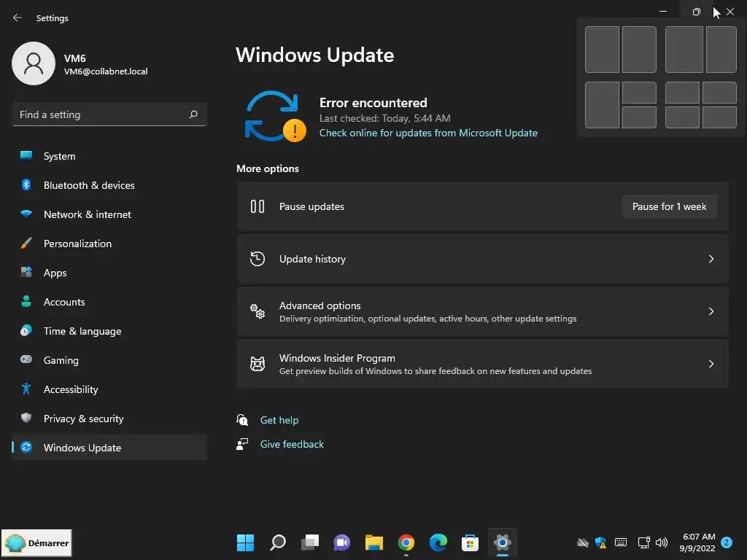Open Accounts settings category
The image size is (747, 560).
point(109,302)
